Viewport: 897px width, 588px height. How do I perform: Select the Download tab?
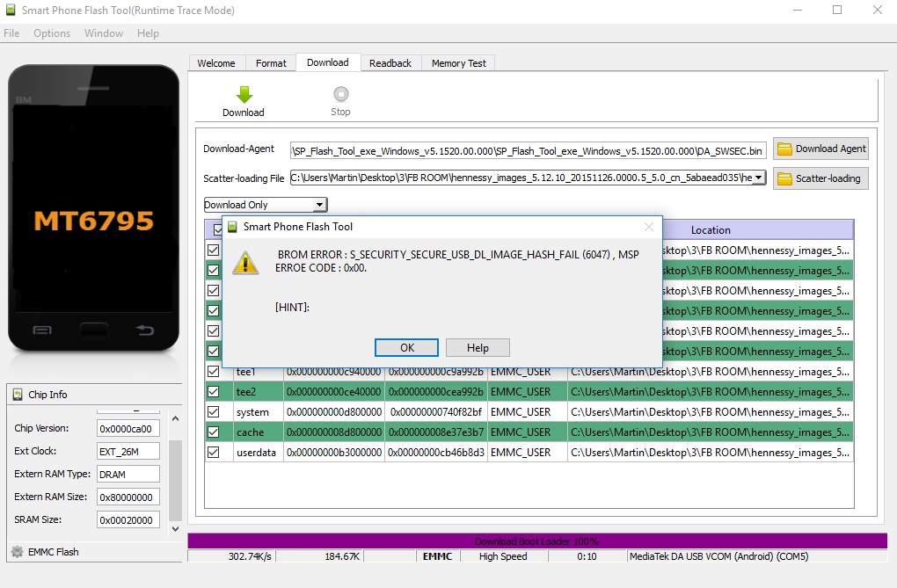tap(328, 62)
